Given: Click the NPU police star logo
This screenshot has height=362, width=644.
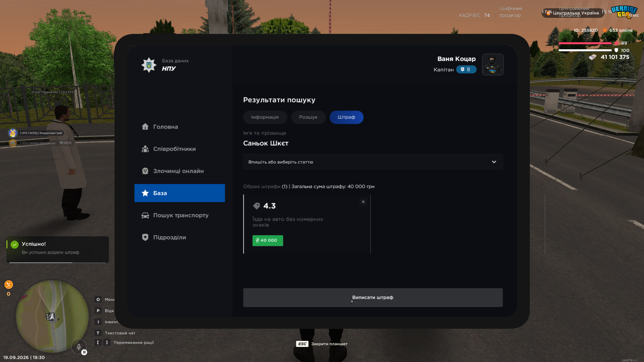Looking at the screenshot, I should click(x=149, y=65).
